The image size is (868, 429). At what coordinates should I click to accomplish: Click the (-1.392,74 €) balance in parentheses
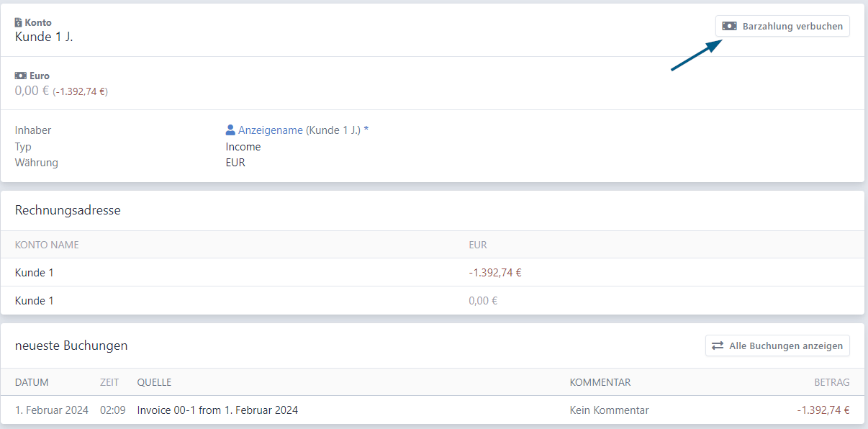pos(80,91)
